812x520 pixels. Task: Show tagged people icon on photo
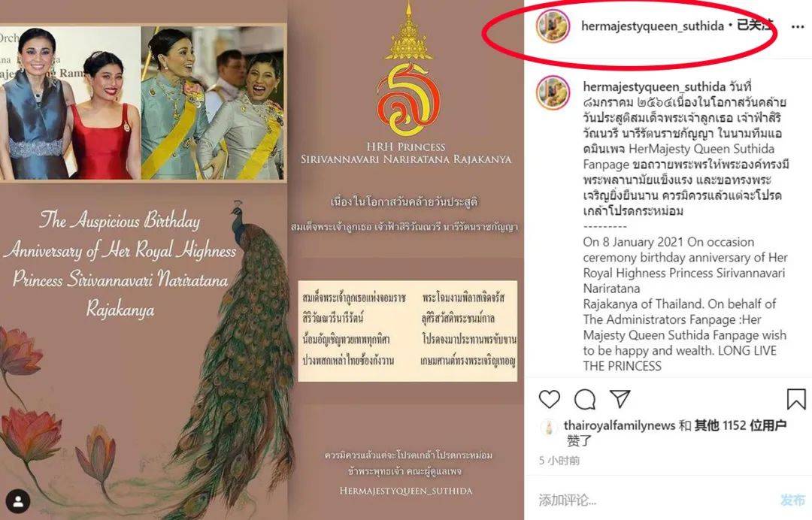[19, 501]
